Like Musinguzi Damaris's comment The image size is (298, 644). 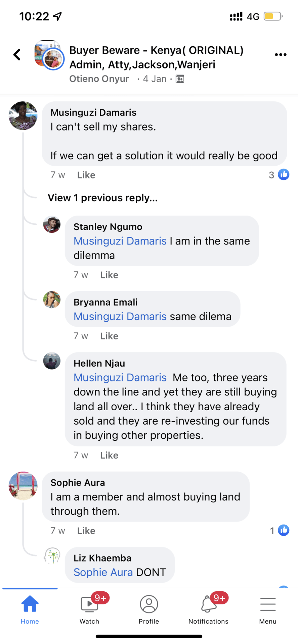click(86, 175)
